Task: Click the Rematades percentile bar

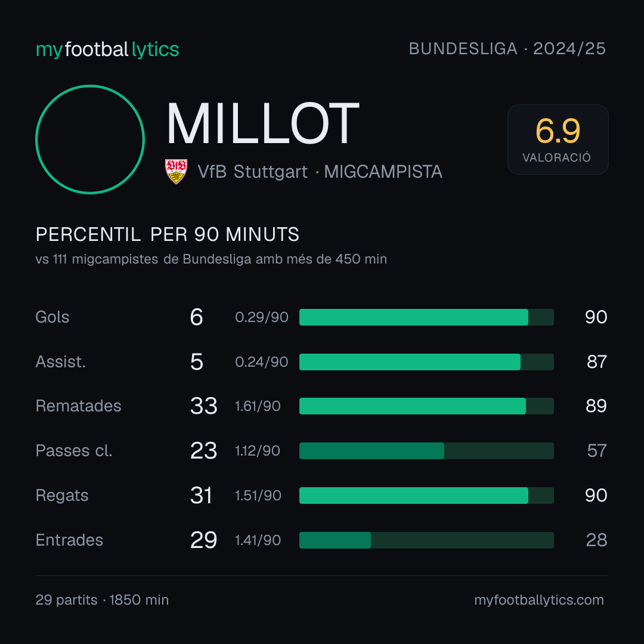Action: click(x=426, y=406)
